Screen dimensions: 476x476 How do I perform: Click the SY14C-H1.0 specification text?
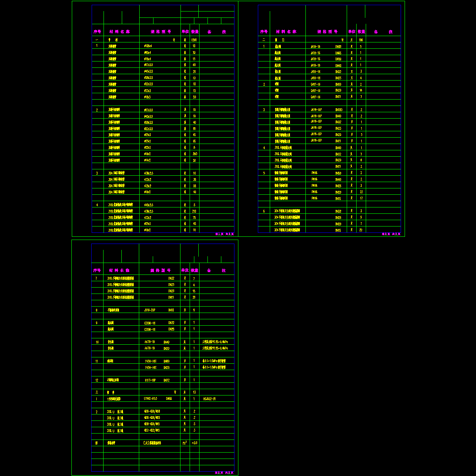[150, 399]
